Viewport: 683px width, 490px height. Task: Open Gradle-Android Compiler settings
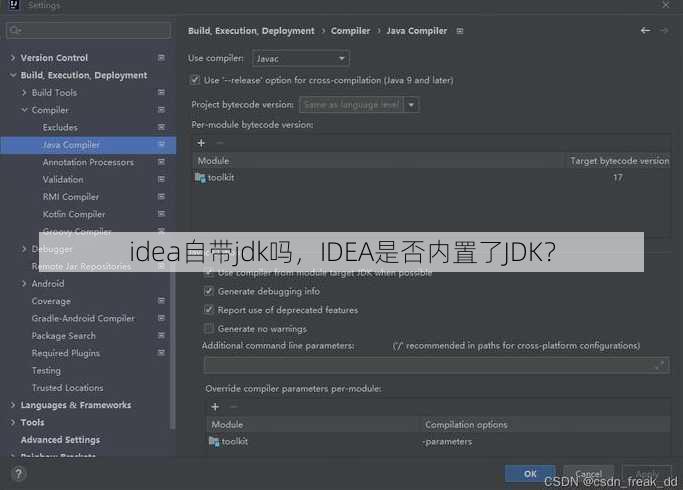pos(83,318)
